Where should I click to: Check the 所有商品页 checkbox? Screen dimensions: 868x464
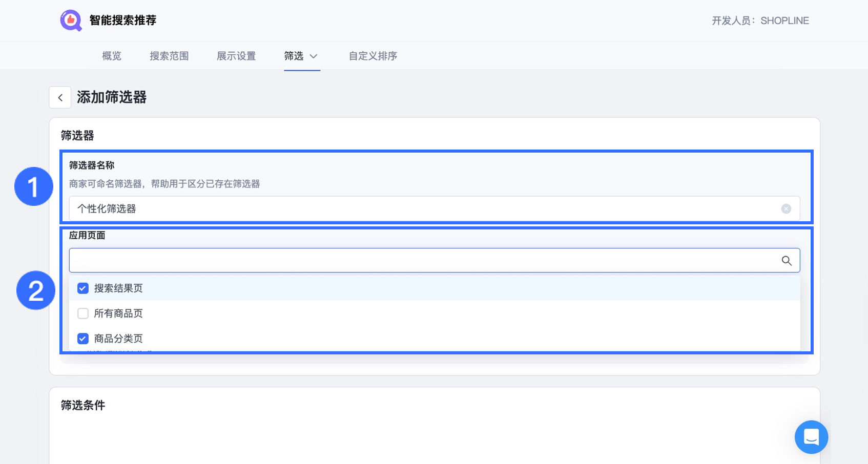pos(83,313)
